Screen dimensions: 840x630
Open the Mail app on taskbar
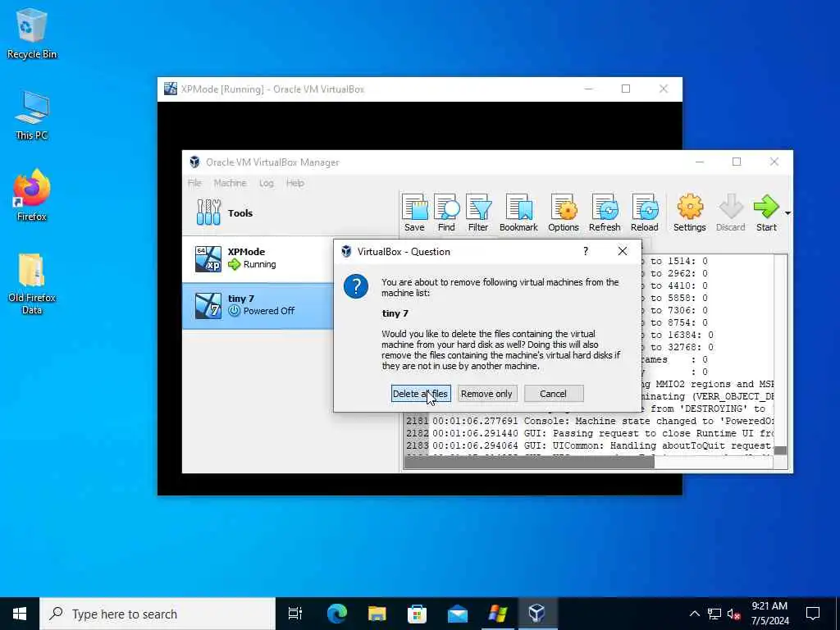458,614
